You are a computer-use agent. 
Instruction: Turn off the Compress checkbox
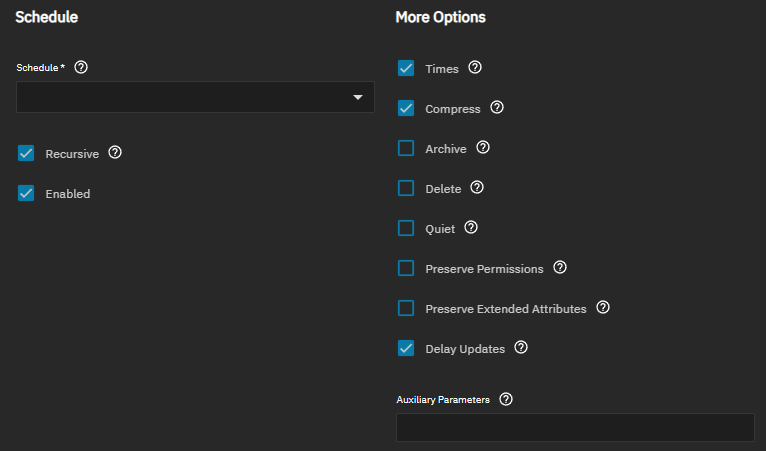pyautogui.click(x=406, y=108)
